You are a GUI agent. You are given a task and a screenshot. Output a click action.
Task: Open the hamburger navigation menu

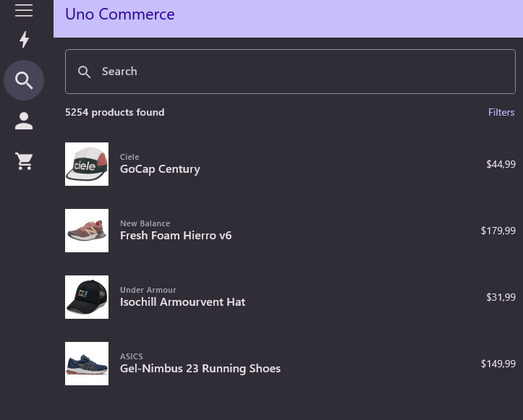[24, 11]
